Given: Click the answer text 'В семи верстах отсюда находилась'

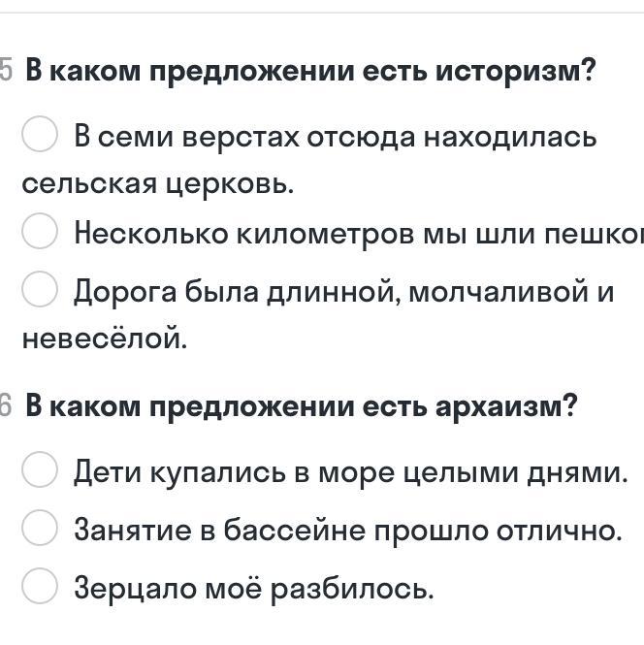Looking at the screenshot, I should click(336, 137).
